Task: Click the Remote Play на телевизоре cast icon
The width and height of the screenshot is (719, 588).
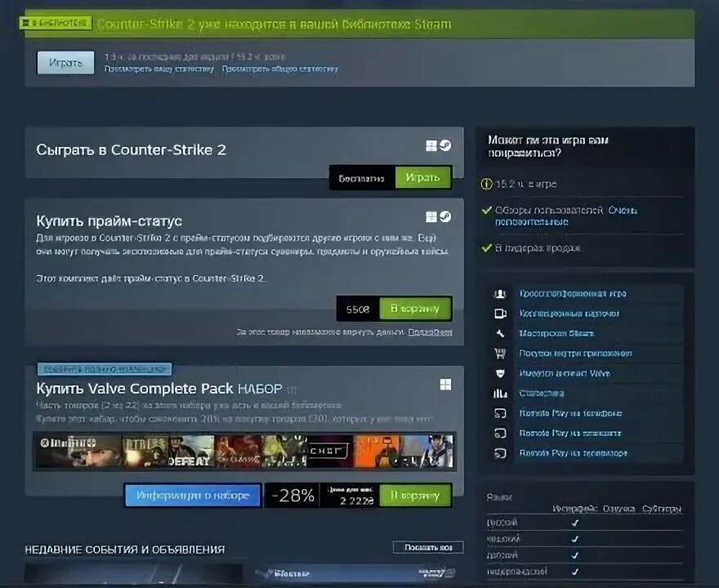Action: (500, 453)
